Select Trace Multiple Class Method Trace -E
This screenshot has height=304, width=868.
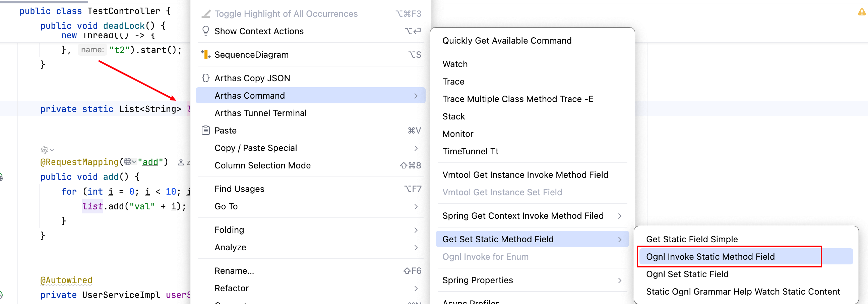click(517, 99)
